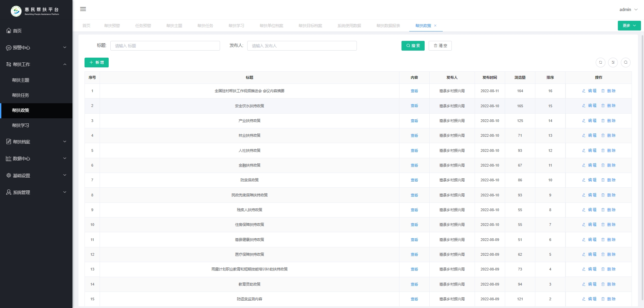Expand 帮扶档案 sidebar menu
Viewport: 644px width, 308px height.
point(36,142)
